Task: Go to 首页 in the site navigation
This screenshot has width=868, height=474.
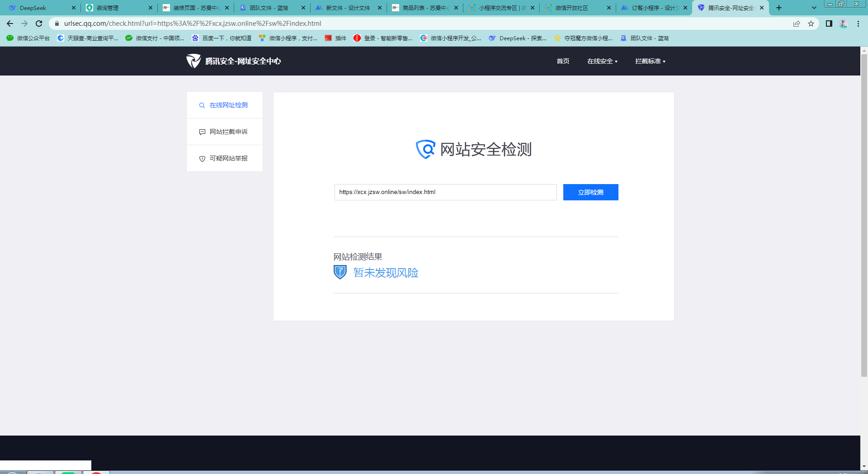Action: coord(563,61)
